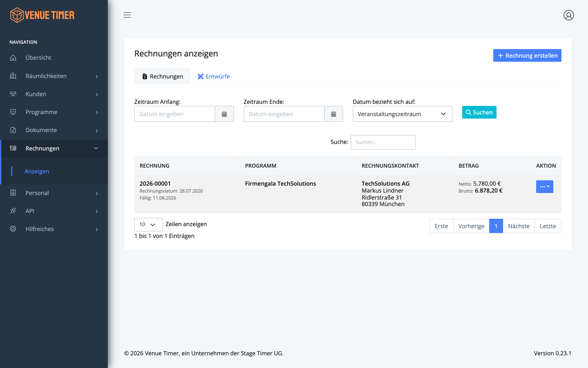
Task: Focus the Suche table filter field
Action: (x=383, y=142)
